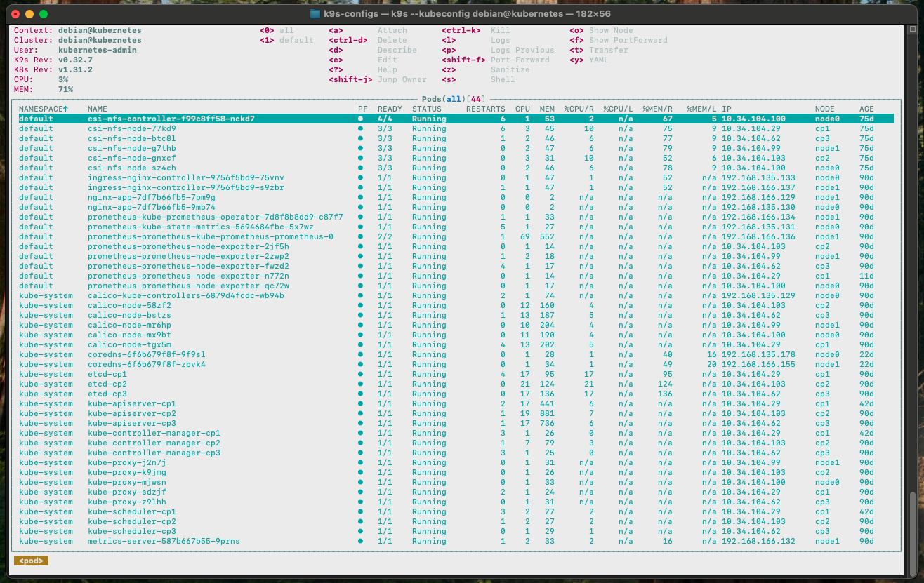924x583 pixels.
Task: Select the <0> all namespace filter
Action: pos(277,31)
